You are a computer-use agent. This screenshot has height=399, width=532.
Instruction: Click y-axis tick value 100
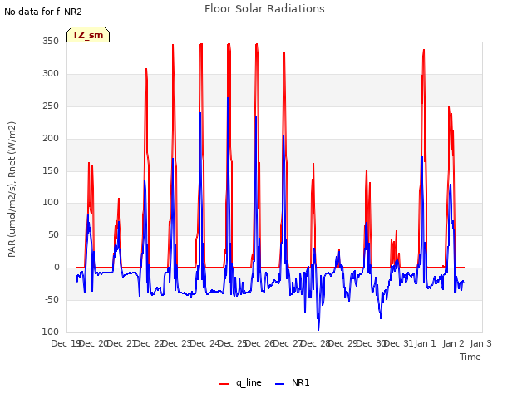[51, 203]
